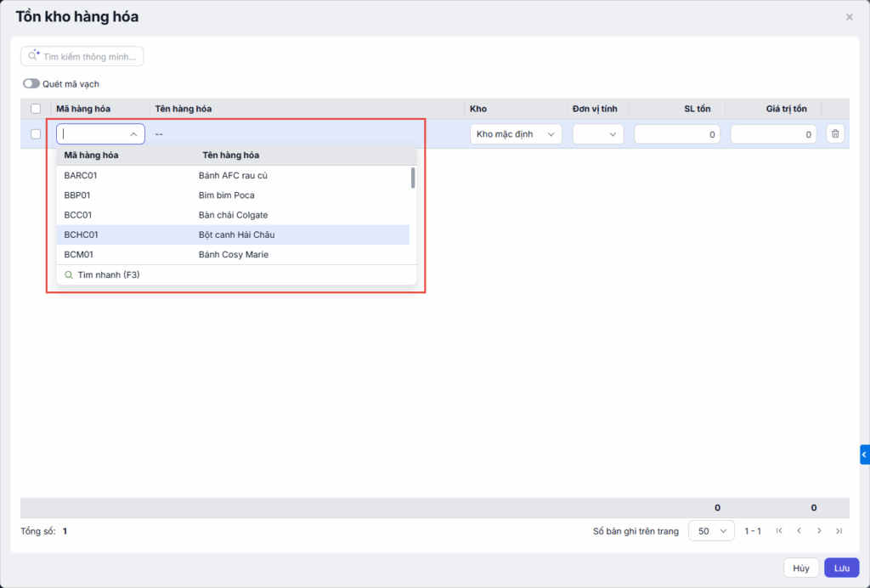Go to the previous page arrow
Viewport: 870px width, 588px height.
799,531
